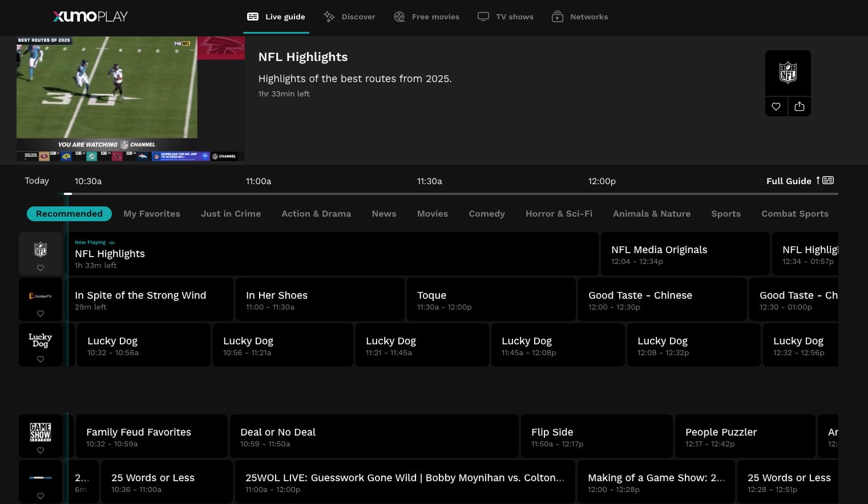The height and width of the screenshot is (504, 868).
Task: Click the Today label in guide
Action: click(37, 181)
